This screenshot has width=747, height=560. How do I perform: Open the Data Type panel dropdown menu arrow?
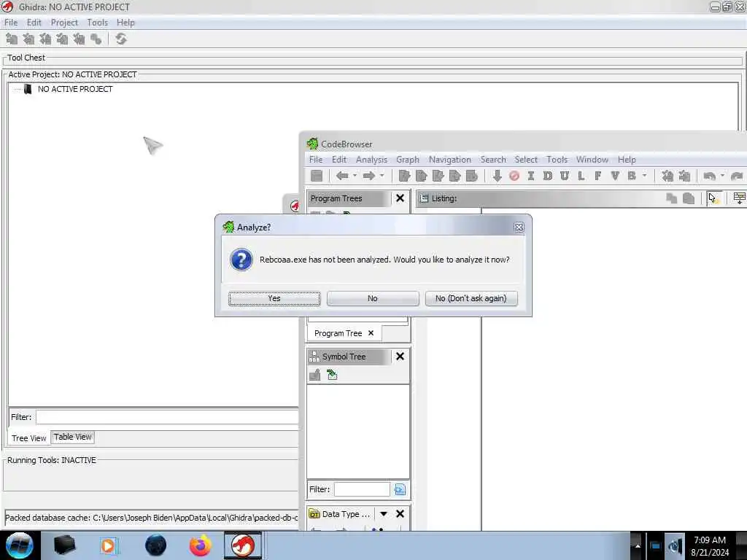click(x=384, y=514)
